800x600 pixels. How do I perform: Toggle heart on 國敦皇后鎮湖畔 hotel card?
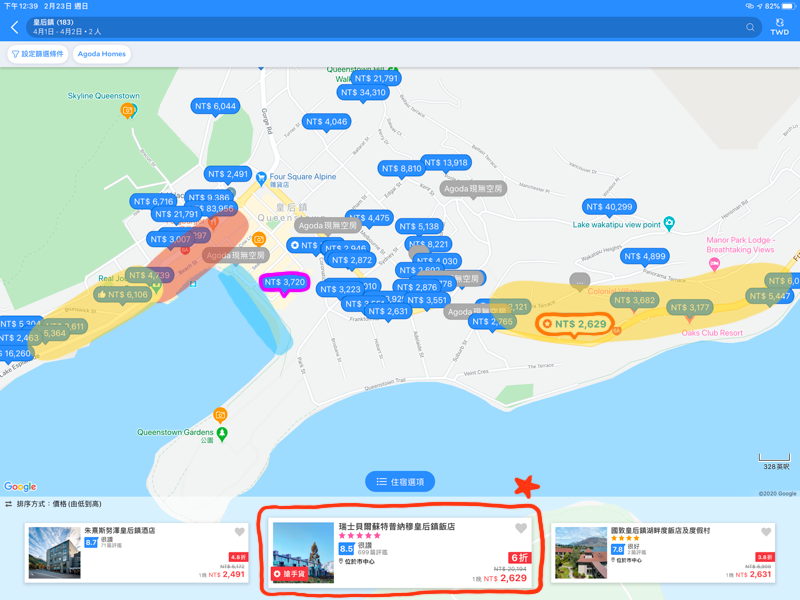click(766, 533)
